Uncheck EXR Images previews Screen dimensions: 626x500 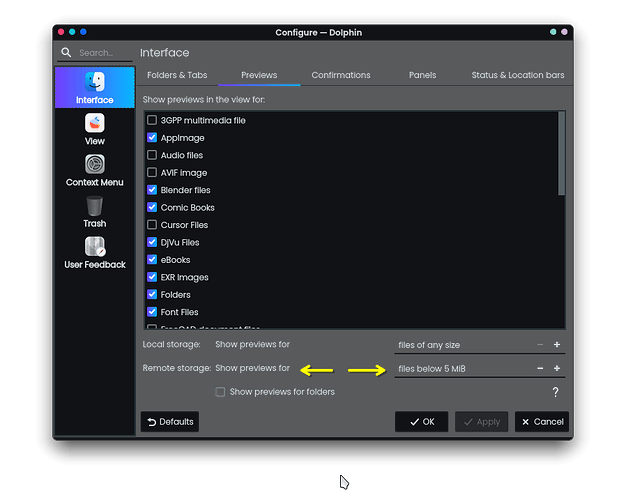pos(152,277)
